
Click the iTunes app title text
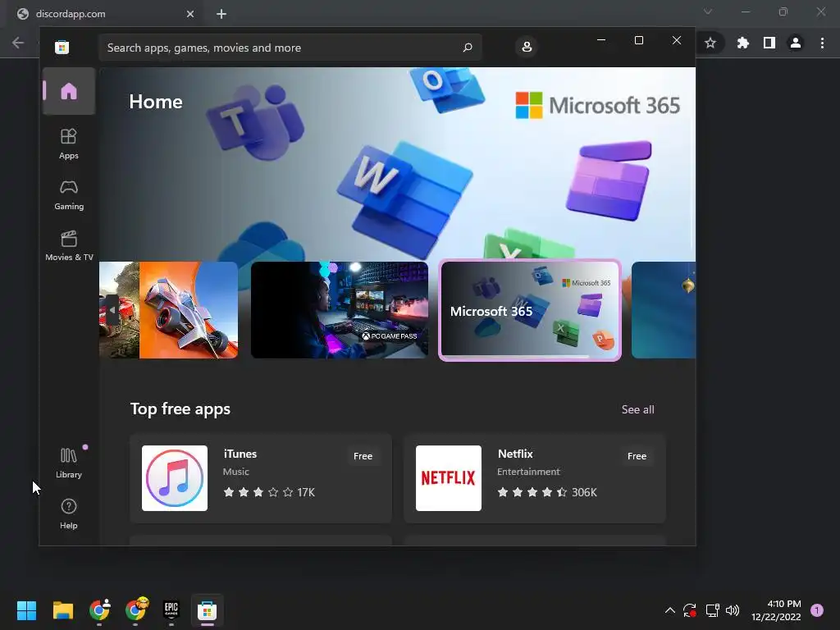coord(240,454)
